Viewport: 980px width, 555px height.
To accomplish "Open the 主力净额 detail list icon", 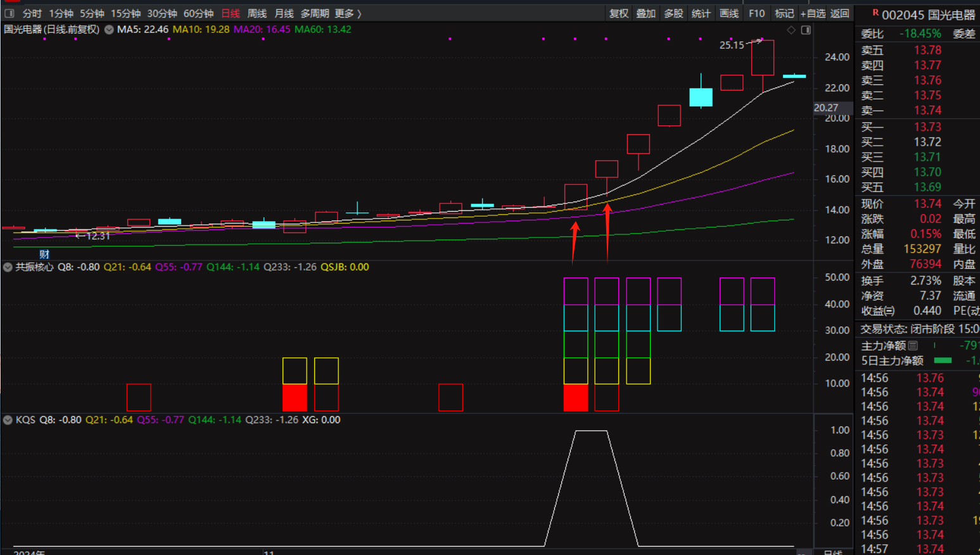I will [913, 345].
